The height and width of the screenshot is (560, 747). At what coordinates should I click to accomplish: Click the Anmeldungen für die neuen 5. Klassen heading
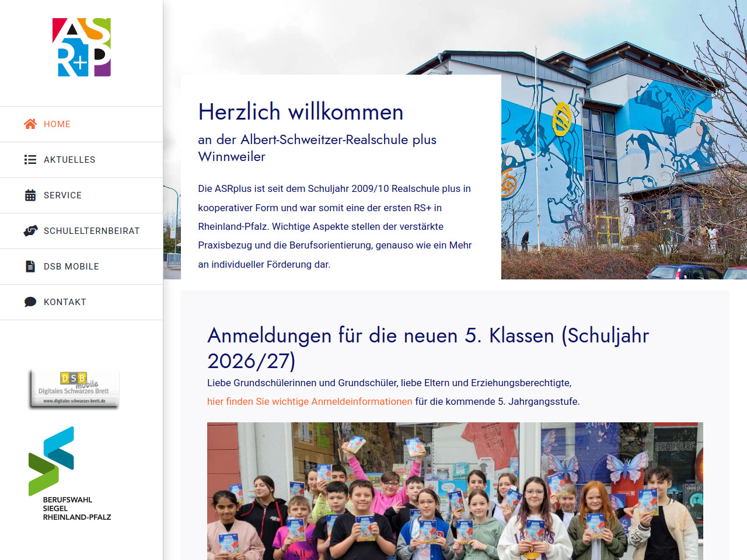(x=428, y=348)
